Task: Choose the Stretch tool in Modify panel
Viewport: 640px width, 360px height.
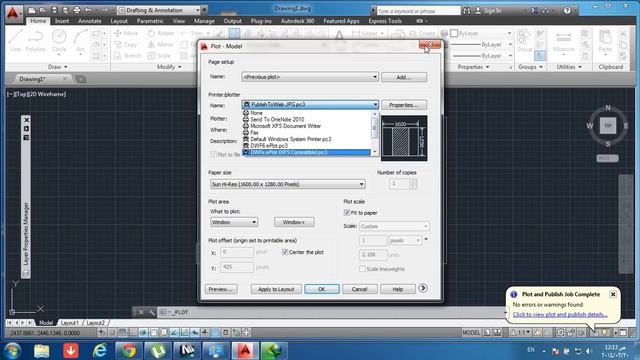Action: coord(127,56)
